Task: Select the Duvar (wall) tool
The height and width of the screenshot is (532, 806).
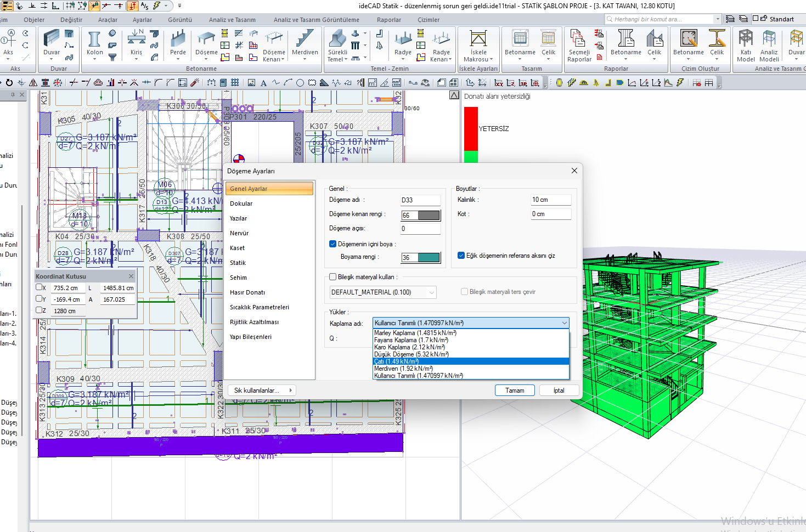Action: [52, 44]
